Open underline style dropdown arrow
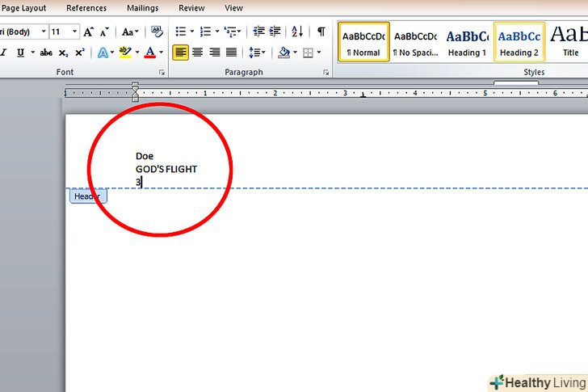The height and width of the screenshot is (392, 588). [x=32, y=53]
